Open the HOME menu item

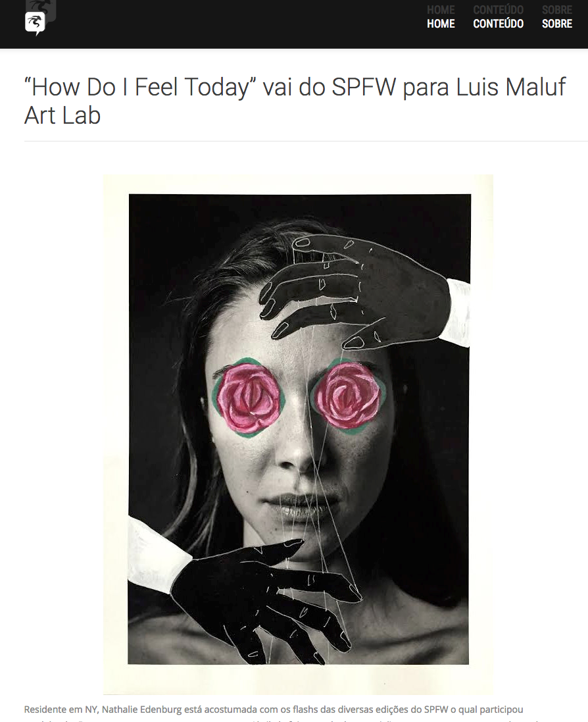pos(441,24)
